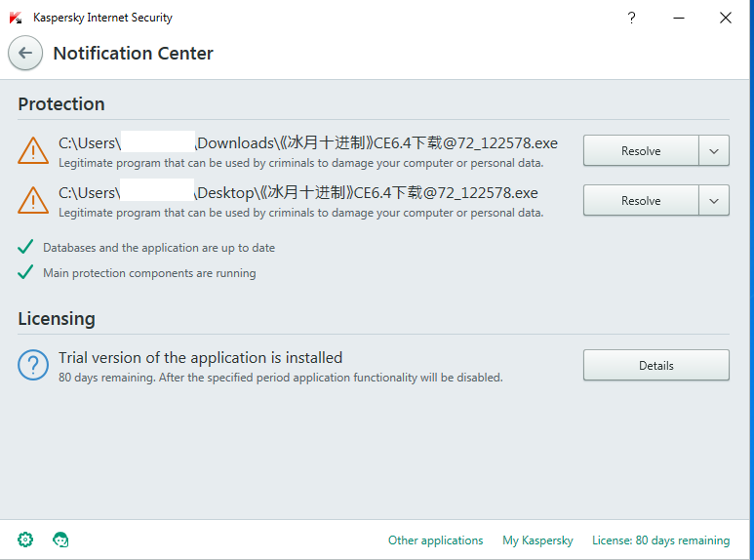754x560 pixels.
Task: Expand Resolve options for the Downloads file
Action: click(x=714, y=150)
